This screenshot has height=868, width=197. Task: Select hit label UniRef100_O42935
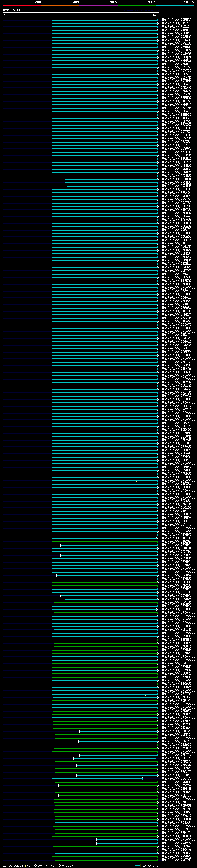[x=176, y=745]
